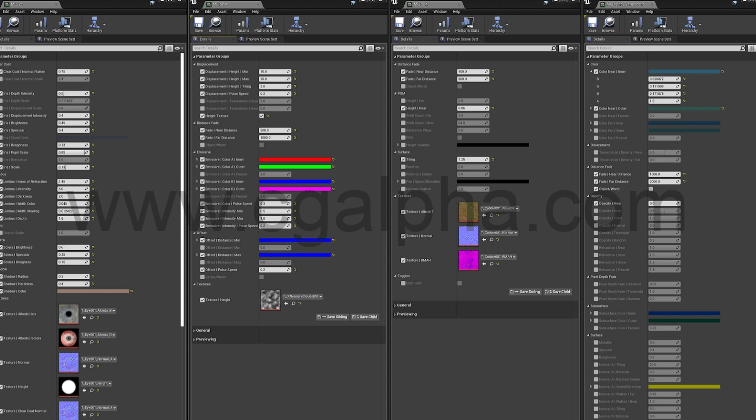The width and height of the screenshot is (756, 420).
Task: Click Height texture thumbnail in second window
Action: (x=270, y=300)
